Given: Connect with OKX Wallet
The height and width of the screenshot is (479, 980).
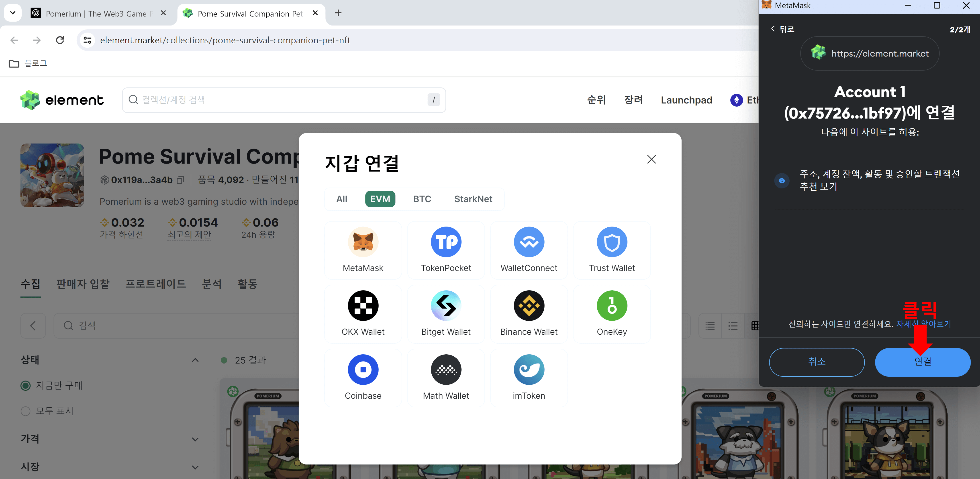Looking at the screenshot, I should [363, 305].
